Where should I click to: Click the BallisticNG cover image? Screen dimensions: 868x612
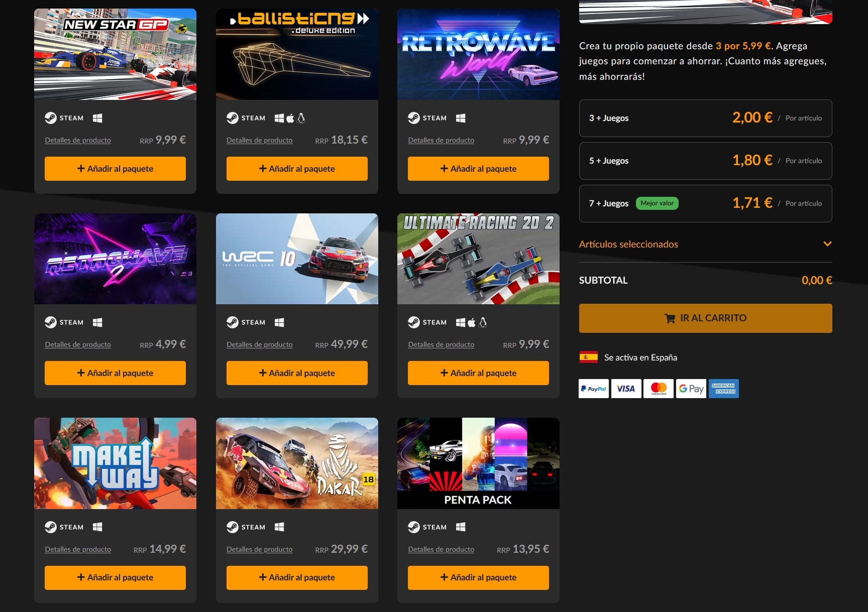(x=297, y=54)
